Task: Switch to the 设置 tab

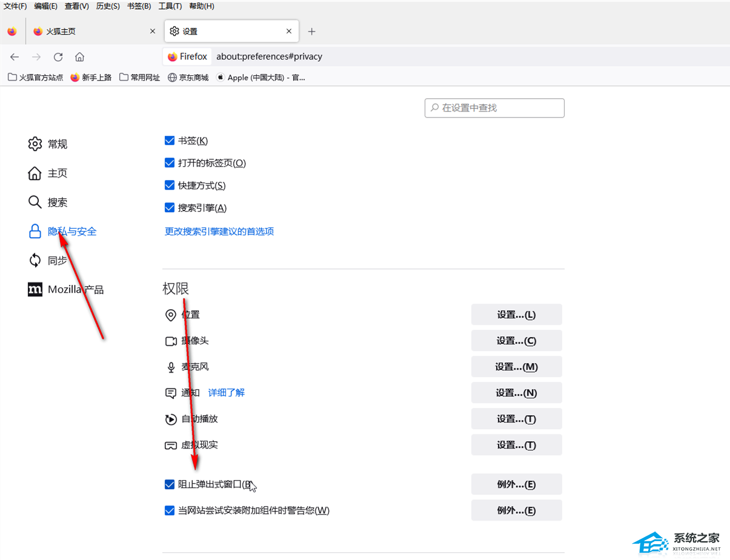Action: [x=232, y=32]
